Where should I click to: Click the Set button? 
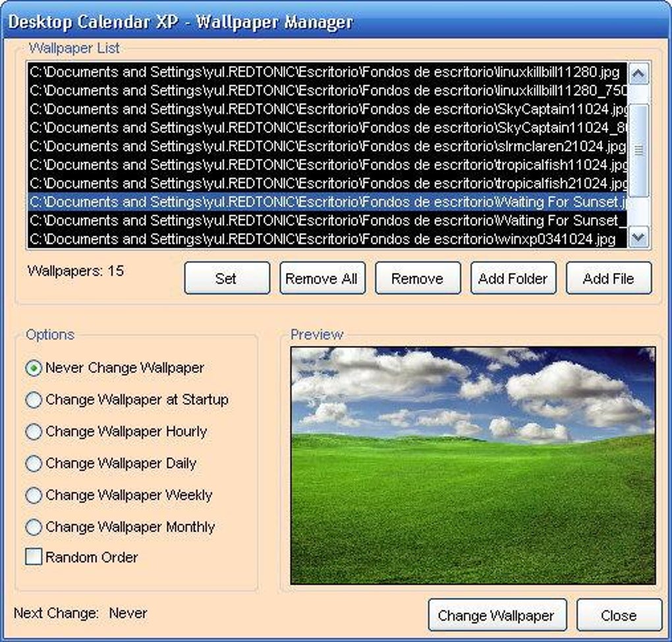pos(227,278)
